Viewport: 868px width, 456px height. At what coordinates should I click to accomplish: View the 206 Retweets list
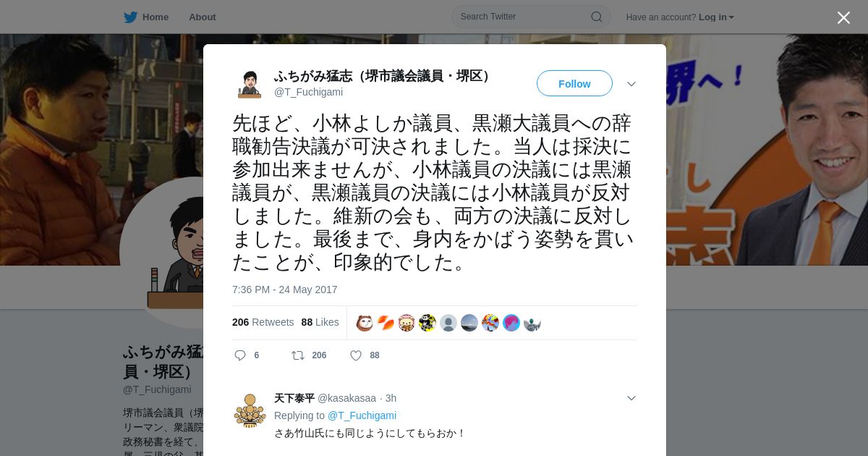(263, 322)
